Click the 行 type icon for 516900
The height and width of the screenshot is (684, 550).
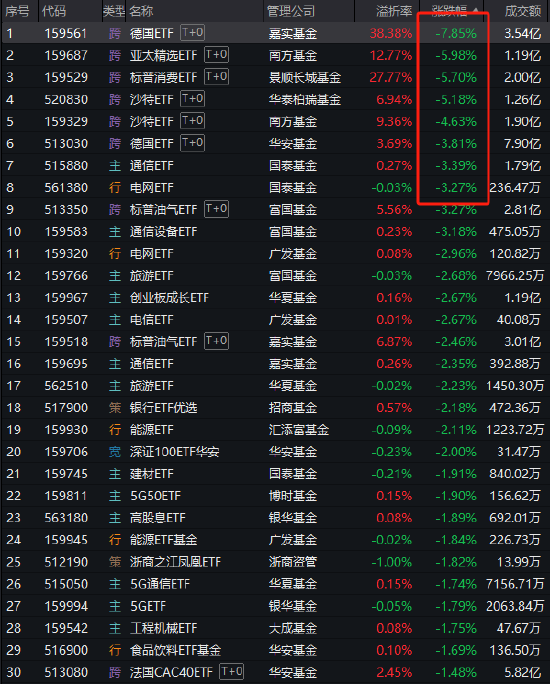pyautogui.click(x=115, y=650)
